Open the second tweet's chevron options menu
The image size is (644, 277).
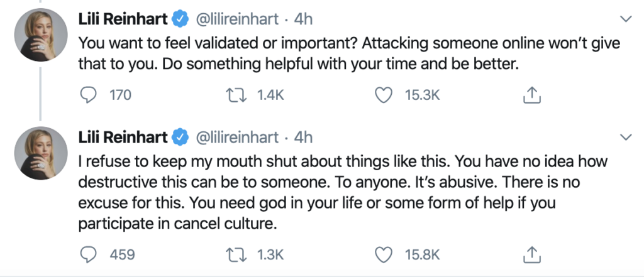(x=626, y=137)
